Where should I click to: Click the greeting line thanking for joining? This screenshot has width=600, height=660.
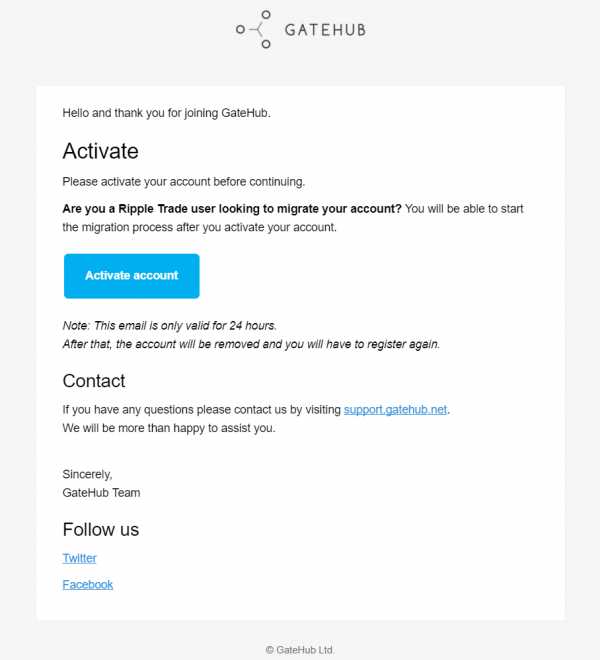coord(166,113)
